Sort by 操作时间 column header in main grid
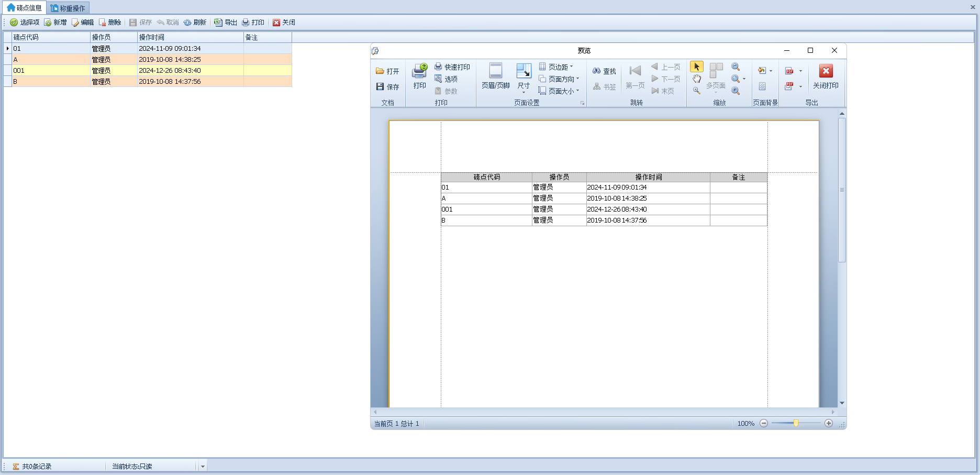Viewport: 980px width, 475px height. coord(191,37)
